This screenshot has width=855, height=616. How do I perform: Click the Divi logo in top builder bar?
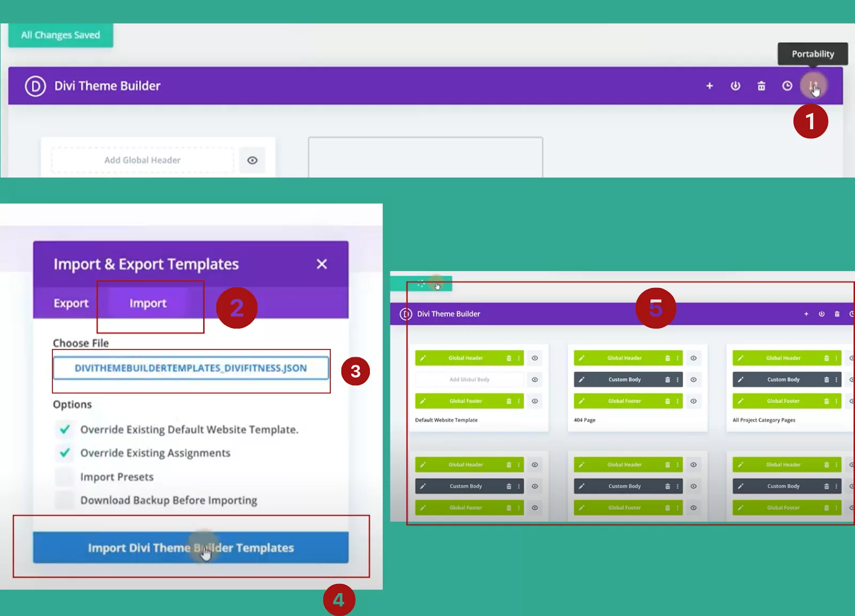click(x=35, y=85)
